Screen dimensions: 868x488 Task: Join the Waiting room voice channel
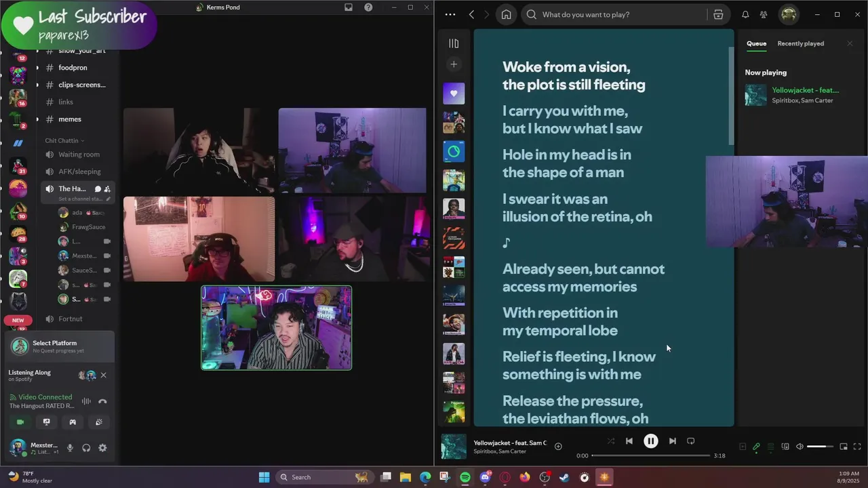[79, 155]
